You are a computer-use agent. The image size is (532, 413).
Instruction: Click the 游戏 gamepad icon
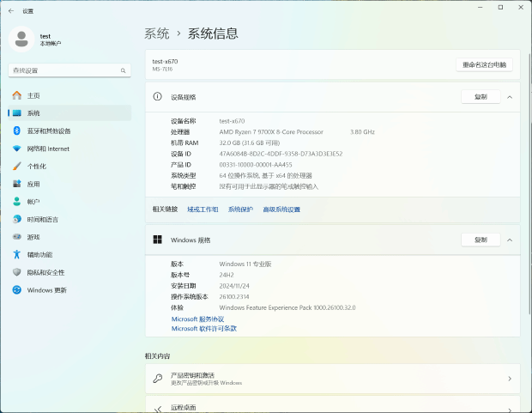coord(16,237)
